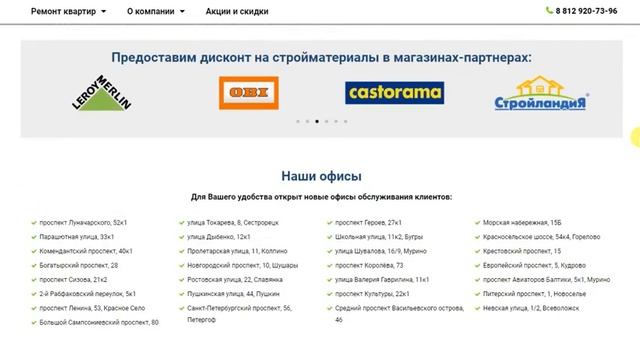The width and height of the screenshot is (640, 360).
Task: Click checkmark beside улица Дыбенко, 12к1
Action: click(x=182, y=237)
